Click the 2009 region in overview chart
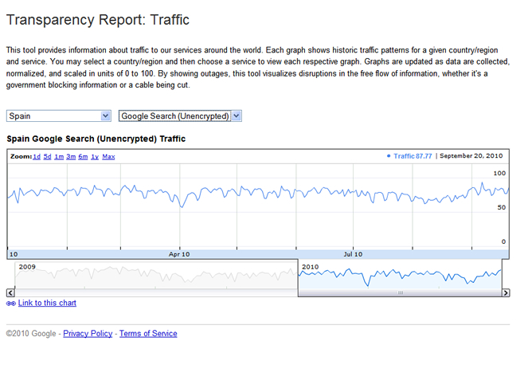 click(x=156, y=276)
